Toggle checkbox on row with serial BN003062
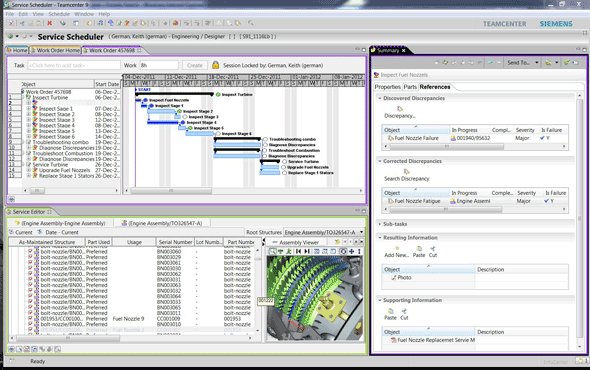 click(x=31, y=274)
